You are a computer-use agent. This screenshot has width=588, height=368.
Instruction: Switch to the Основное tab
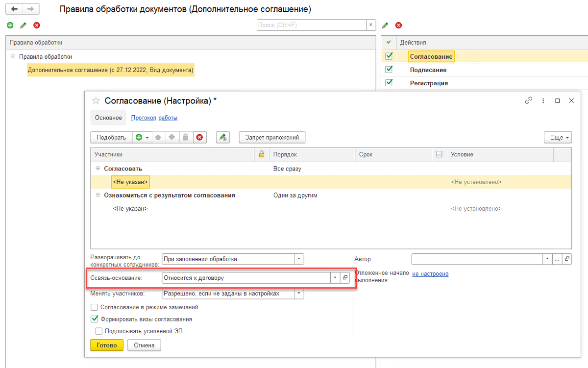tap(108, 118)
